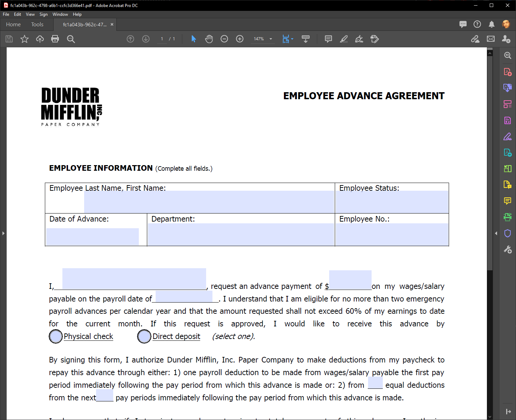Click the number of equal deductions field
This screenshot has height=420, width=516.
coord(375,382)
